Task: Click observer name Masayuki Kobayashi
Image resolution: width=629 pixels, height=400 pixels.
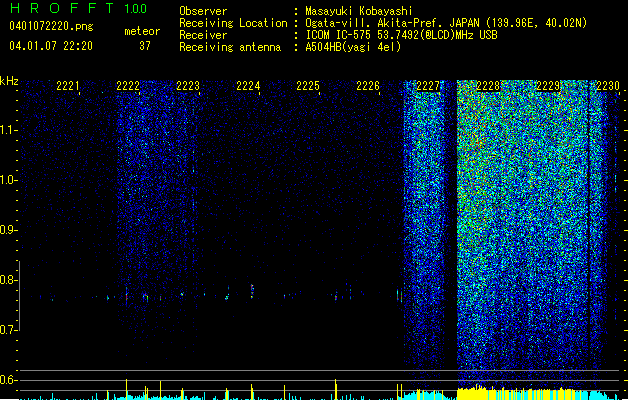Action: point(359,11)
